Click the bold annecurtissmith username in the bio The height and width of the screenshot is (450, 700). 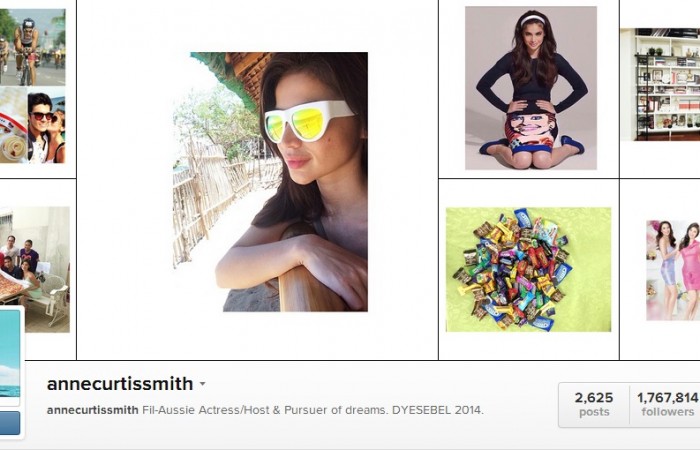tap(92, 410)
